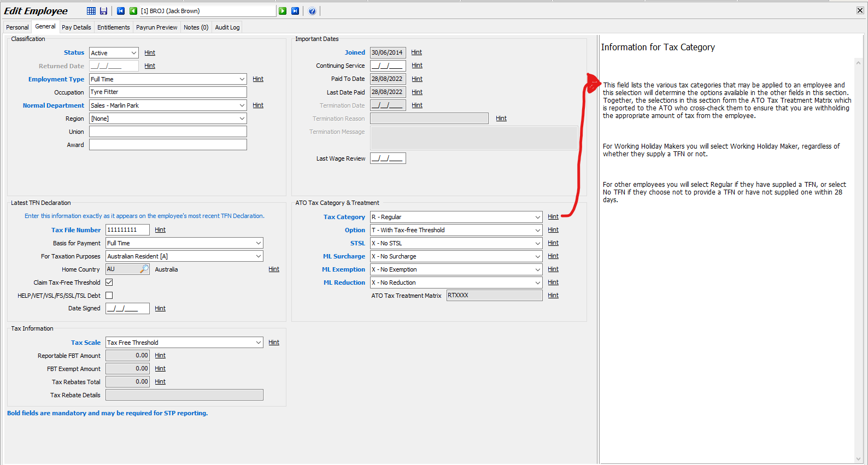
Task: Open the Audit Log tab
Action: click(227, 27)
